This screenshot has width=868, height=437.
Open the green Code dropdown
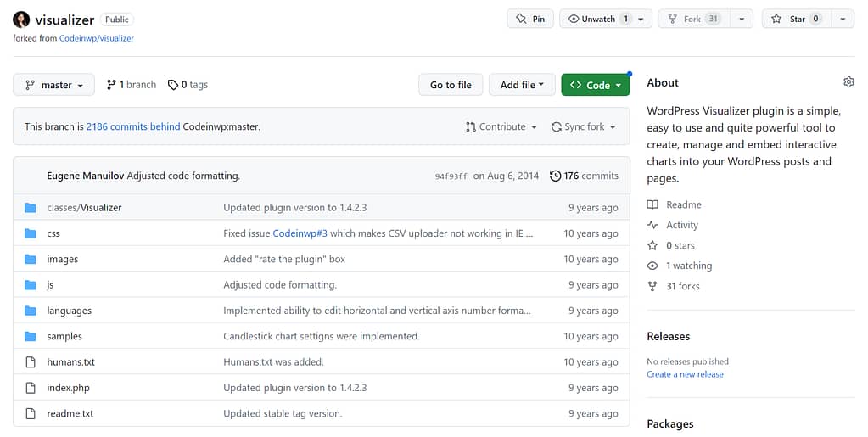point(595,85)
